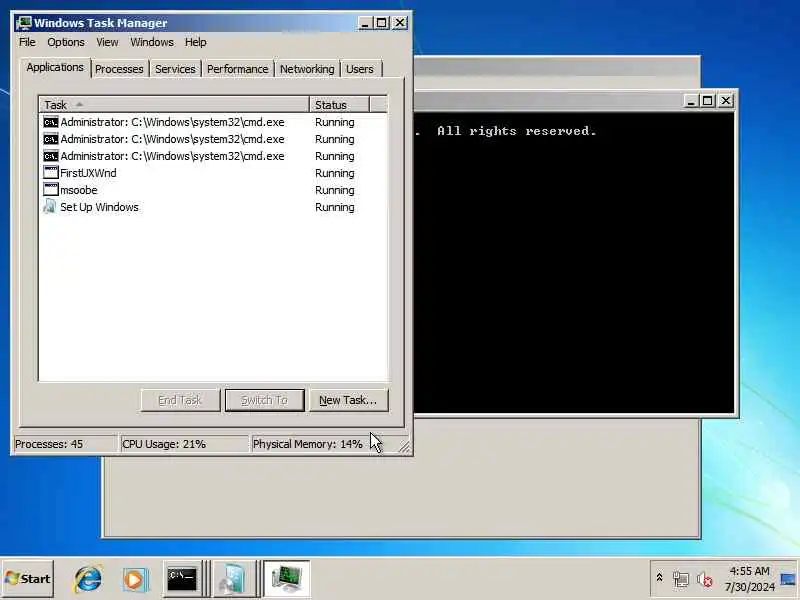Image resolution: width=800 pixels, height=600 pixels.
Task: Click the Processes: 45 status bar entry
Action: click(65, 444)
